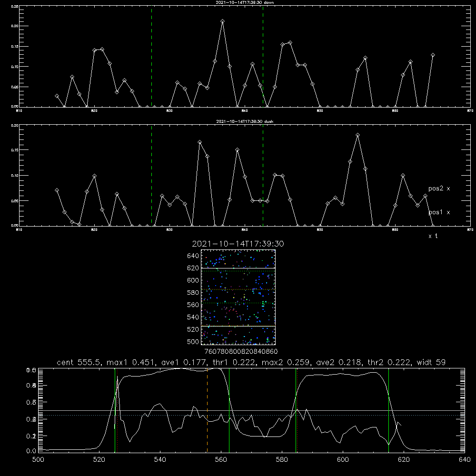Click the timestamp title above the colored image
The height and width of the screenshot is (476, 476).
tap(238, 244)
